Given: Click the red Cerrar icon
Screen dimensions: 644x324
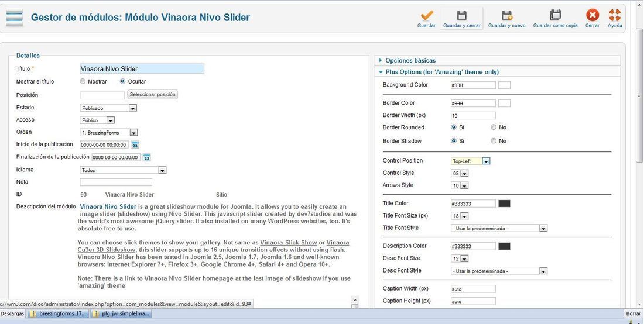Looking at the screenshot, I should (592, 16).
